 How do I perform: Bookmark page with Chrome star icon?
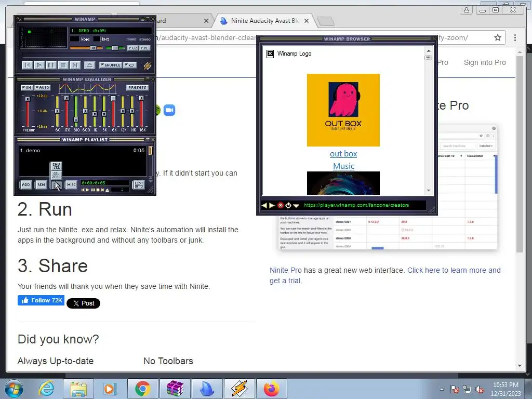coord(497,37)
